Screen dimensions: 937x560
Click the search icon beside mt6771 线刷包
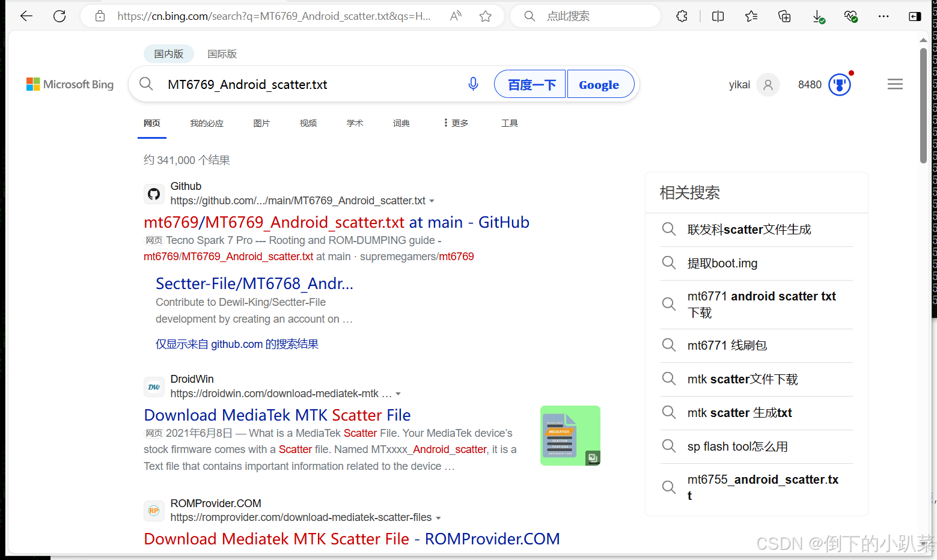(x=669, y=345)
